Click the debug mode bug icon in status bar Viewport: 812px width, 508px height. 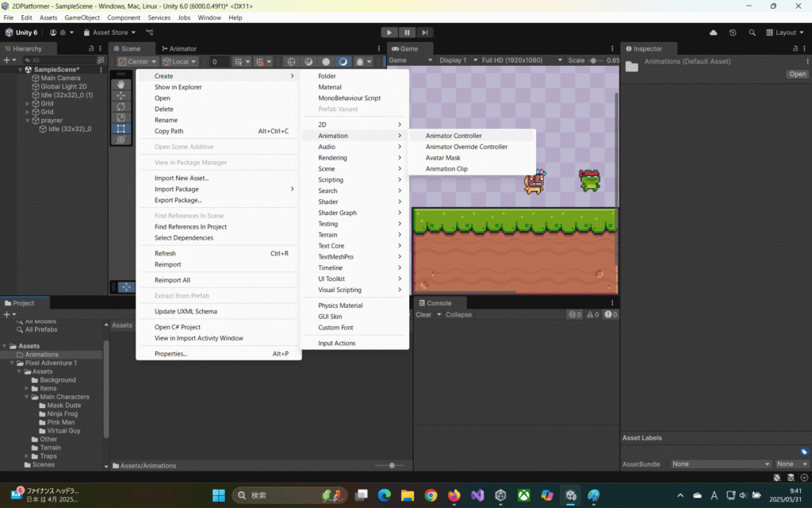777,477
